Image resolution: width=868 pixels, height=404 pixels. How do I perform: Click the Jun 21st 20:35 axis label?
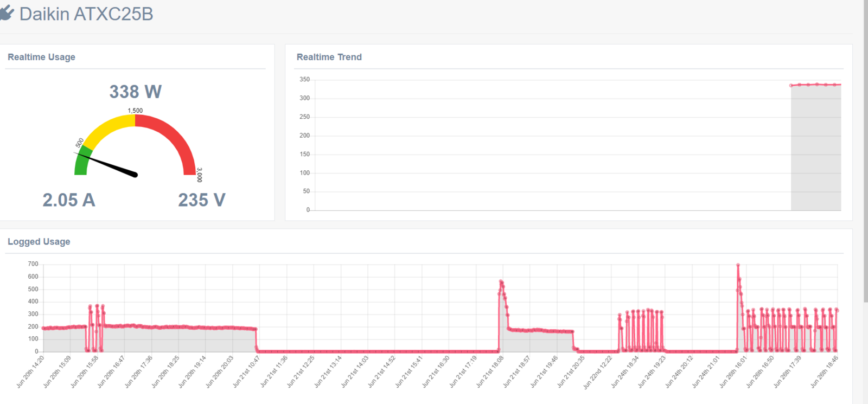(571, 371)
